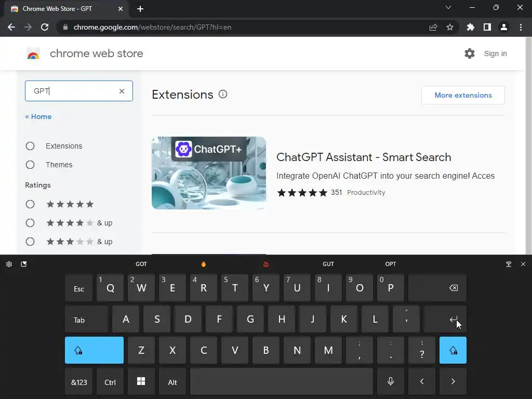Tap the Q key
Screen dimensions: 532x399
110,288
